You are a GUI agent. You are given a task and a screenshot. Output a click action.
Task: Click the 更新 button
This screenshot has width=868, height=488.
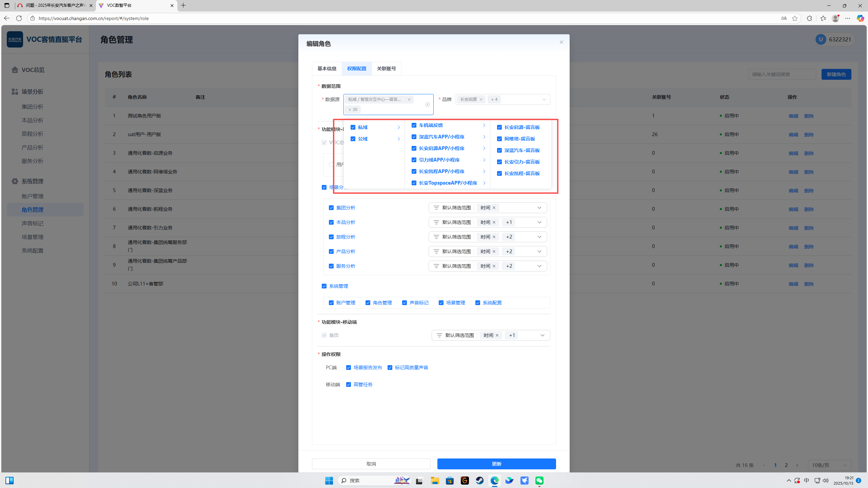496,464
